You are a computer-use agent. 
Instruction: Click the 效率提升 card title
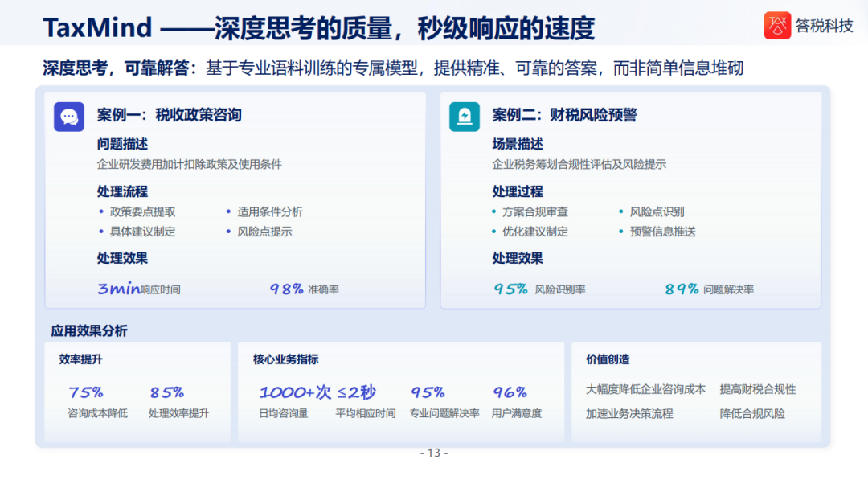tap(81, 359)
